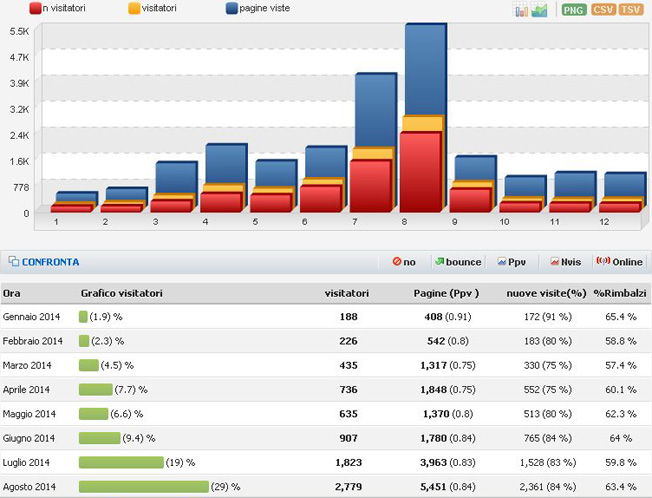
Task: Sort by the visitatori column header
Action: 347,293
